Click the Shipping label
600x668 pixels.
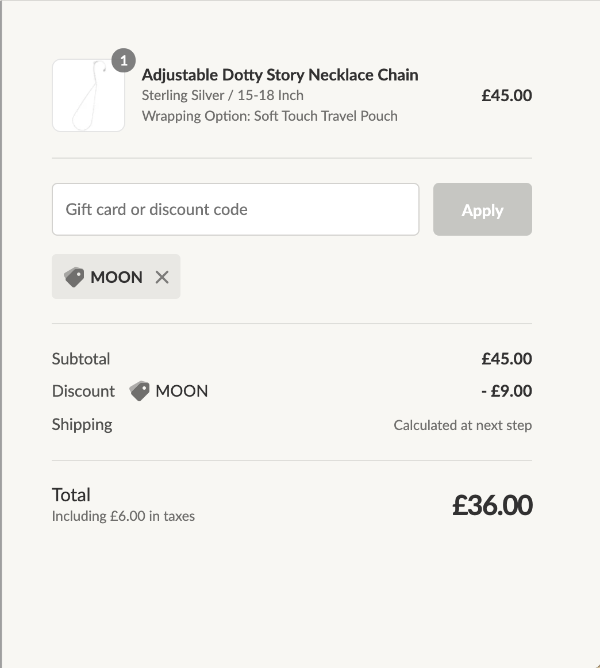coord(82,424)
